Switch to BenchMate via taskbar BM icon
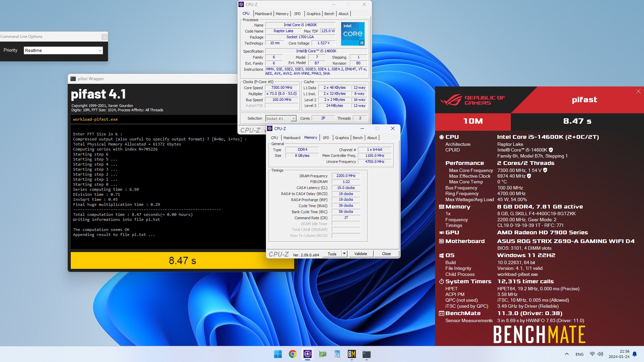644x362 pixels. coord(352,354)
